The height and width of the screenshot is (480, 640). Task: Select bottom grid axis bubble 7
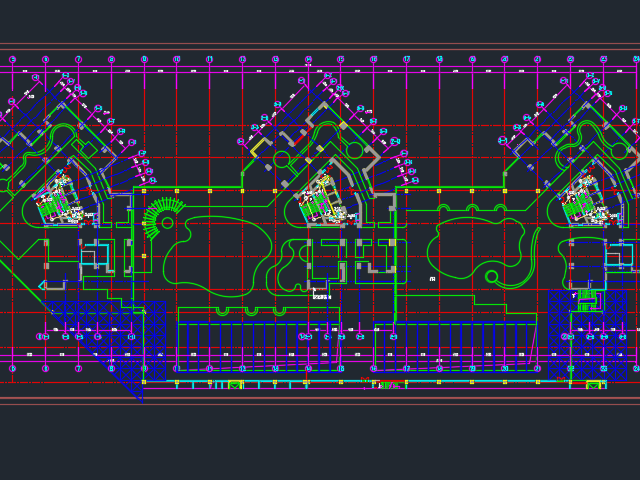click(x=78, y=369)
